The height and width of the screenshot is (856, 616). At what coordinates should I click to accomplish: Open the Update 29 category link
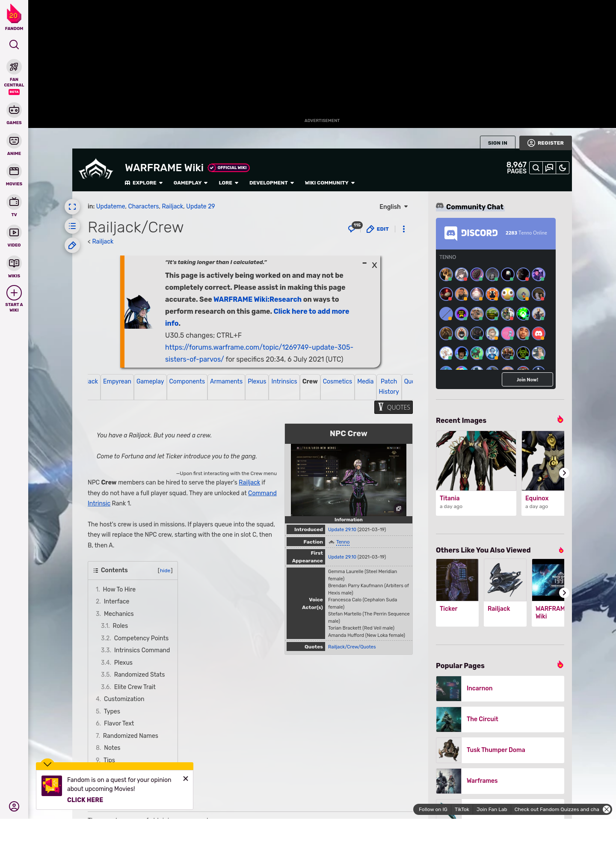(201, 206)
